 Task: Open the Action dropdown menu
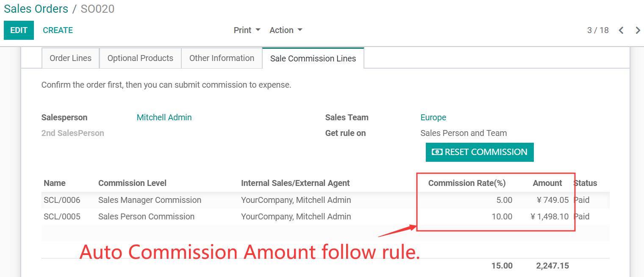tap(286, 30)
